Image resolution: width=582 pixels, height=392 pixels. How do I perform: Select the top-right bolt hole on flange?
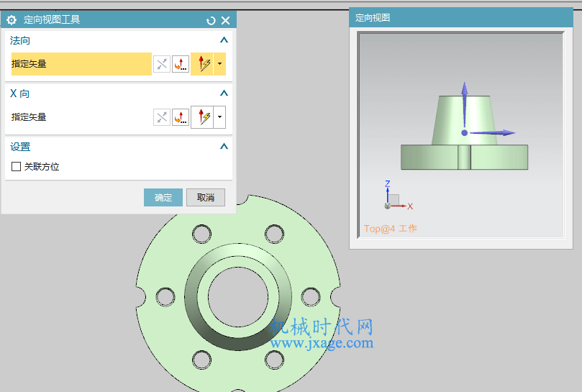tap(274, 234)
